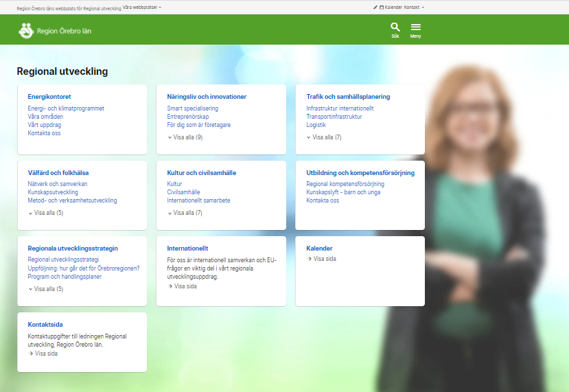The height and width of the screenshot is (392, 569).
Task: Click Region Örebro läns webbplats för Regional utveckling text
Action: (69, 8)
